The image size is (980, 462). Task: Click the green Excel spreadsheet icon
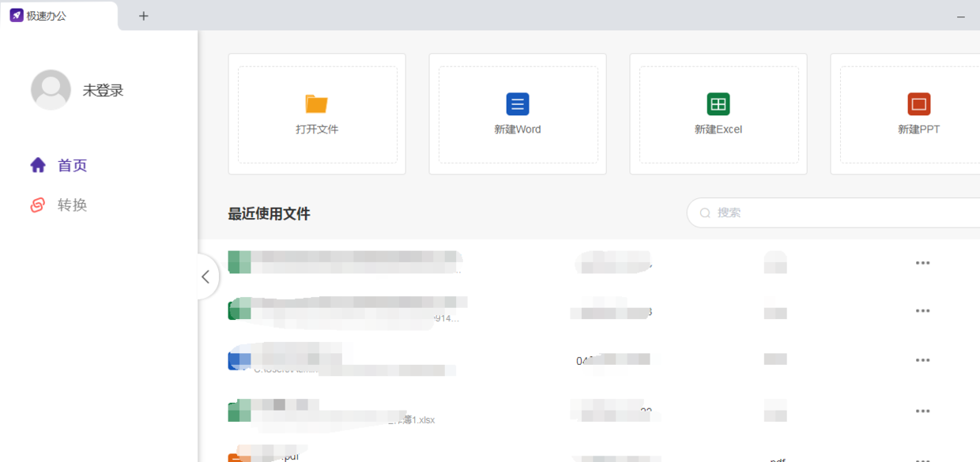718,104
